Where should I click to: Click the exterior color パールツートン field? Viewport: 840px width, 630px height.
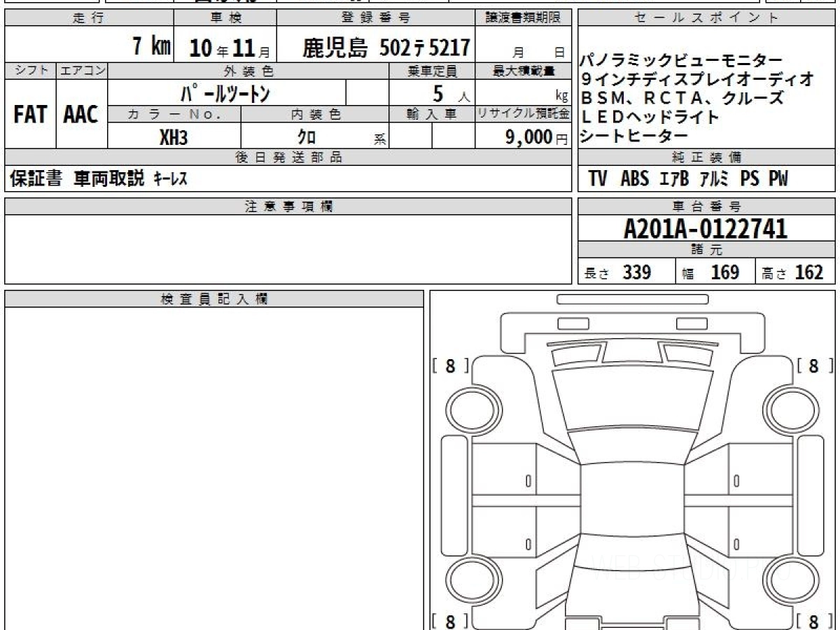[x=225, y=93]
